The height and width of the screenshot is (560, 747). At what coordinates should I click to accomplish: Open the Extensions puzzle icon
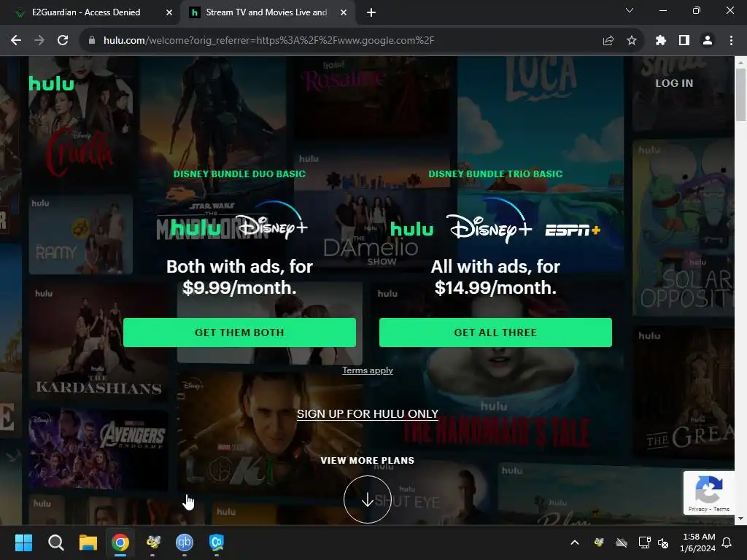tap(661, 41)
